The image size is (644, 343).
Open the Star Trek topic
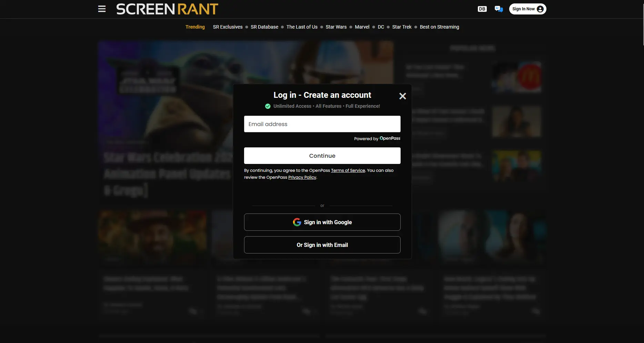(x=402, y=27)
